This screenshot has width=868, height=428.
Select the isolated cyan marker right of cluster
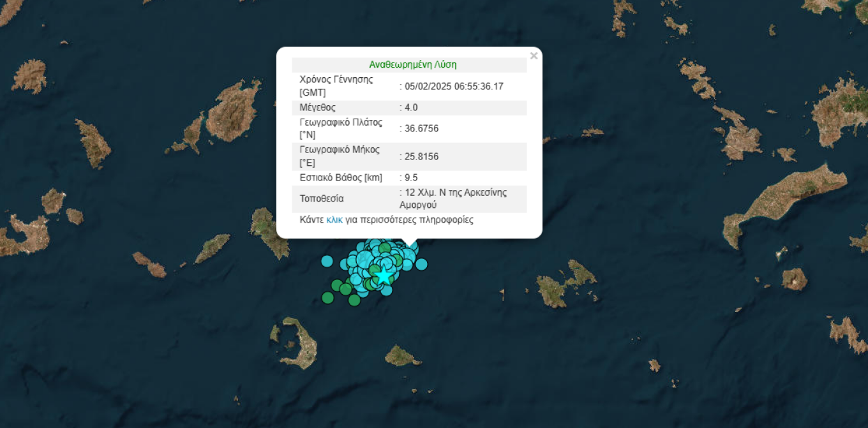[421, 263]
